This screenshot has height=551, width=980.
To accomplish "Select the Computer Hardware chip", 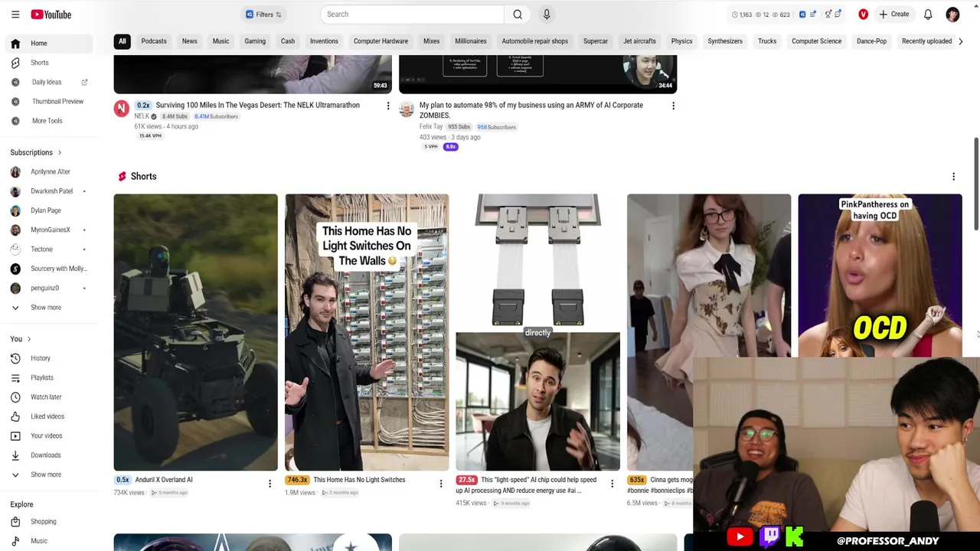I will 381,41.
